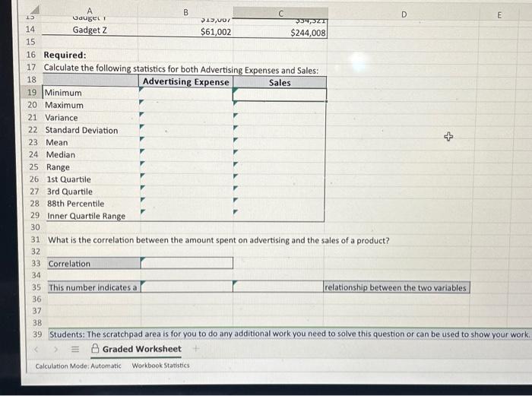The image size is (532, 396).
Task: Click Sales cell for 88th Percentile
Action: 279,204
